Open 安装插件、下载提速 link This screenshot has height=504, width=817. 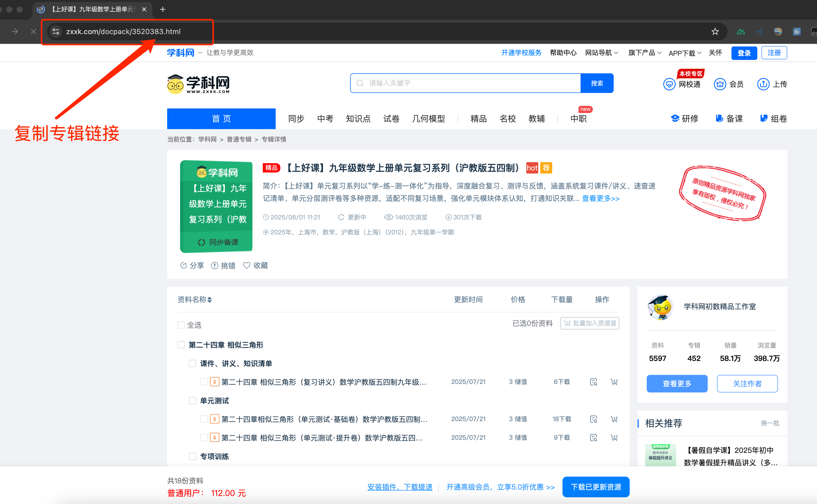[399, 487]
